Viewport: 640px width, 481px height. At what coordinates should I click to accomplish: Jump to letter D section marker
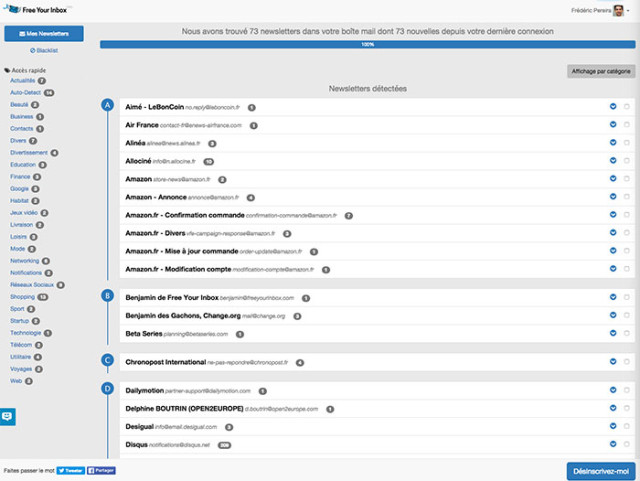point(107,388)
